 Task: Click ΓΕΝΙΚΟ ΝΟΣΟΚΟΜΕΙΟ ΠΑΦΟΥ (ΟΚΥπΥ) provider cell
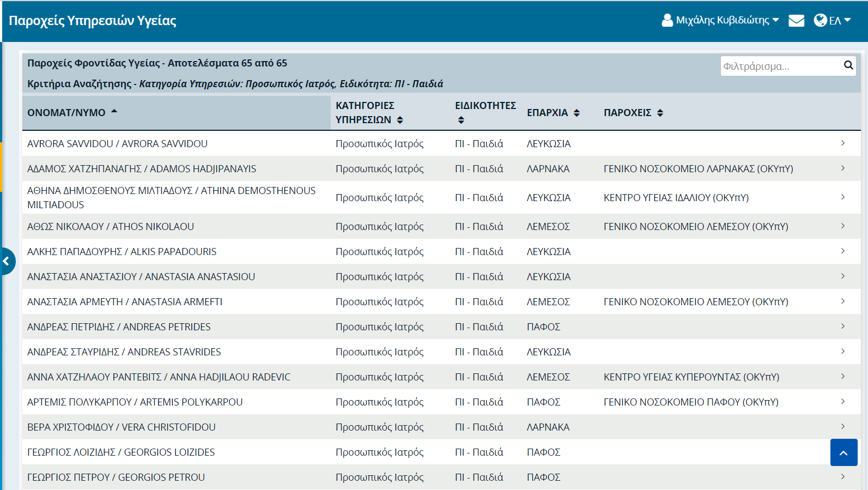coord(691,402)
